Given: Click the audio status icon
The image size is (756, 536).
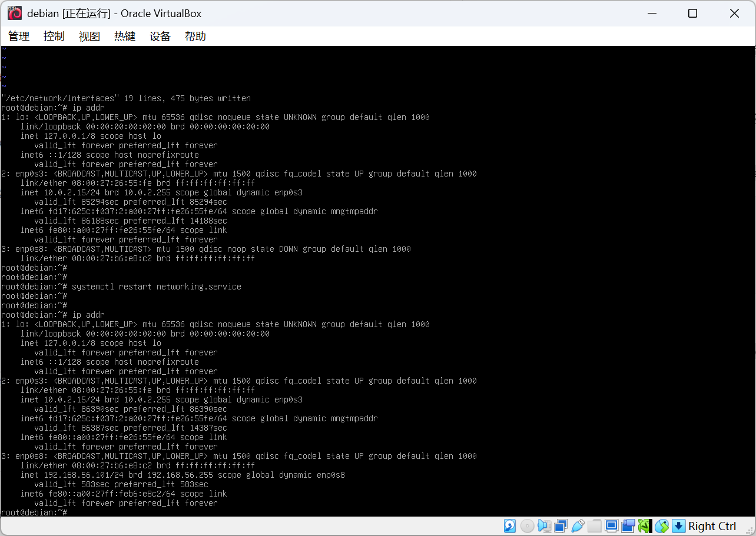Looking at the screenshot, I should [544, 526].
